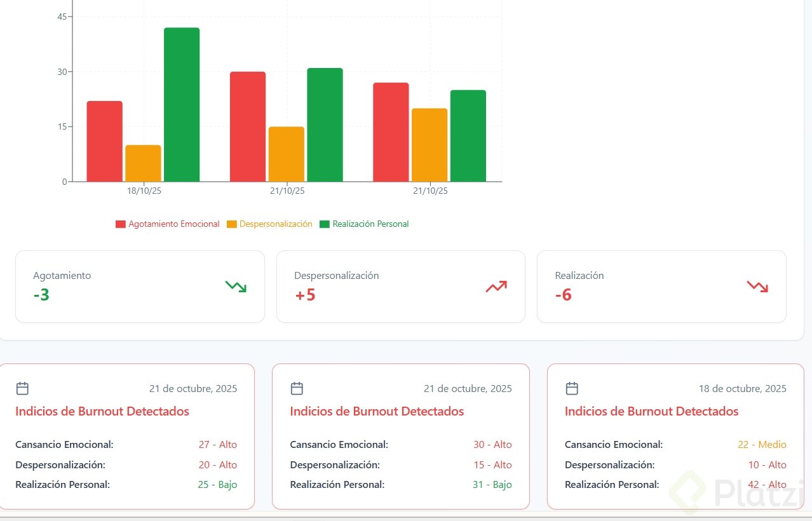The width and height of the screenshot is (812, 521).
Task: Click the red Agotamiento Emocional legend swatch
Action: coord(121,224)
